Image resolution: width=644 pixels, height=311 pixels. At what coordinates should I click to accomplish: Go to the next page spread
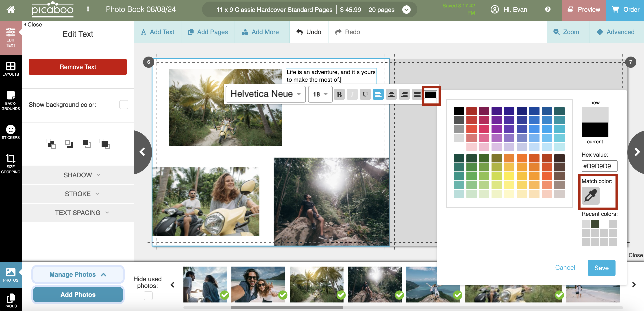(637, 152)
